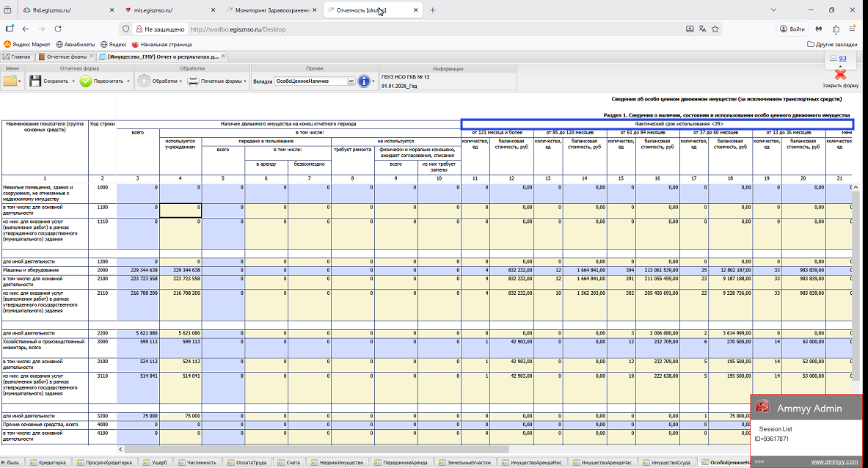Expand the Вкладка ОсобоЦенноеНаличие combo box
This screenshot has height=468, width=868.
[x=351, y=81]
